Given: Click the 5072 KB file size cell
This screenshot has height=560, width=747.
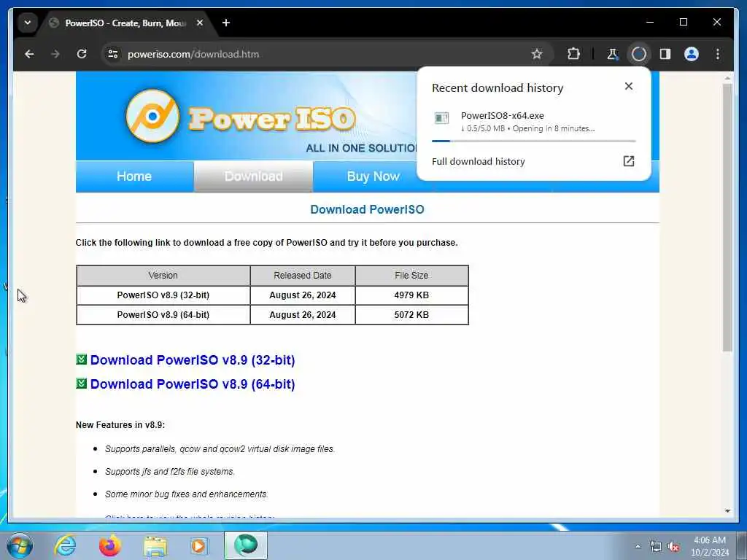Looking at the screenshot, I should [411, 315].
